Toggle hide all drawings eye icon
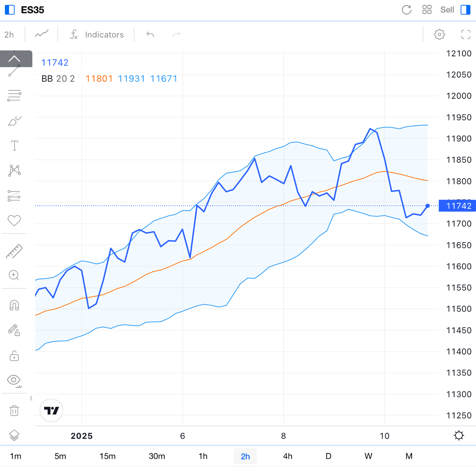The width and height of the screenshot is (476, 467). pyautogui.click(x=14, y=380)
